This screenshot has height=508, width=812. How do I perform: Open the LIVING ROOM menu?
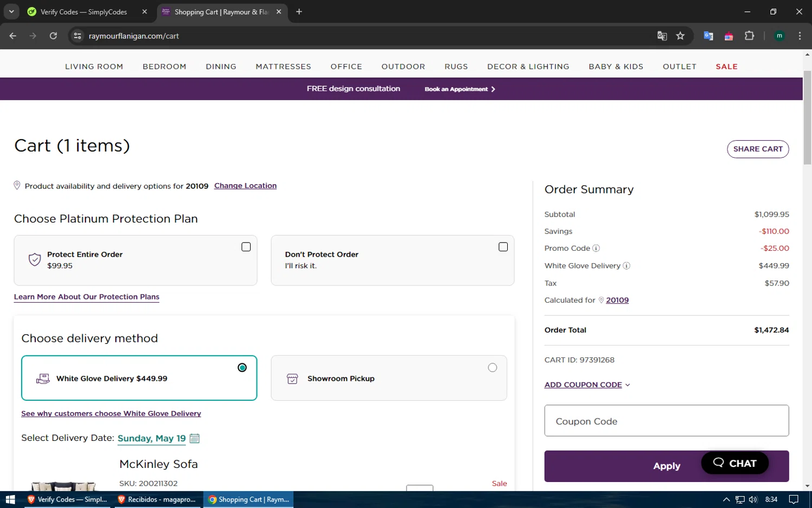click(x=94, y=67)
